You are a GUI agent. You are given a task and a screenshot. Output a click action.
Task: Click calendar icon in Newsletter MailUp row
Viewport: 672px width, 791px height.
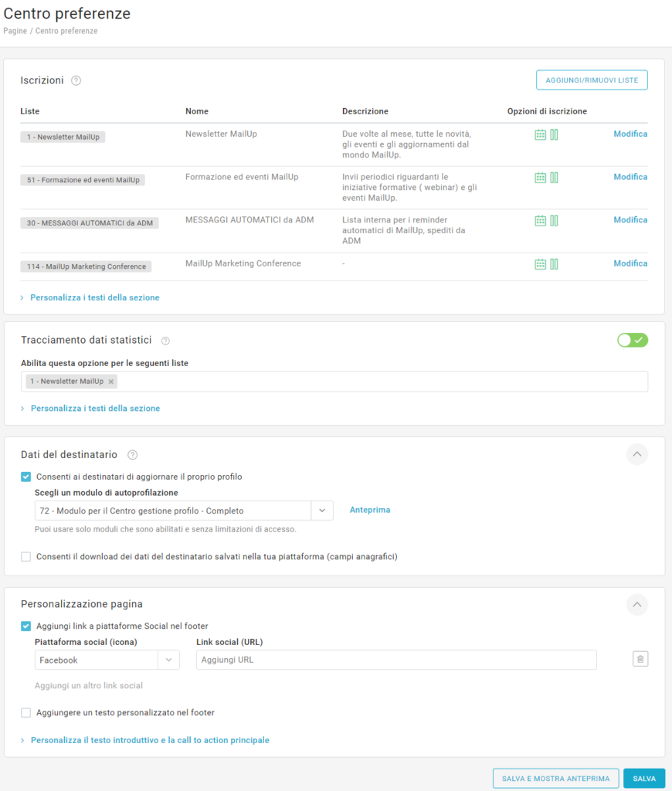pyautogui.click(x=541, y=134)
